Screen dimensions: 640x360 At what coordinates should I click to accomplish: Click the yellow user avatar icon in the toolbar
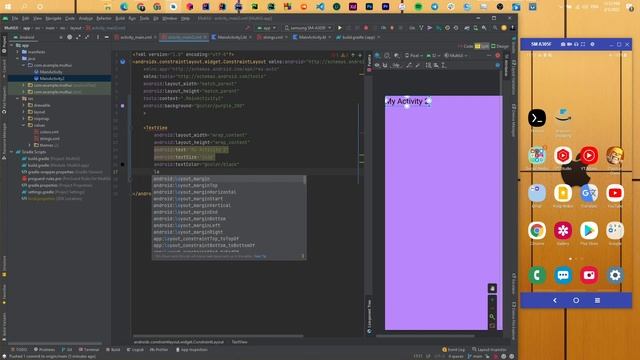coord(504,28)
